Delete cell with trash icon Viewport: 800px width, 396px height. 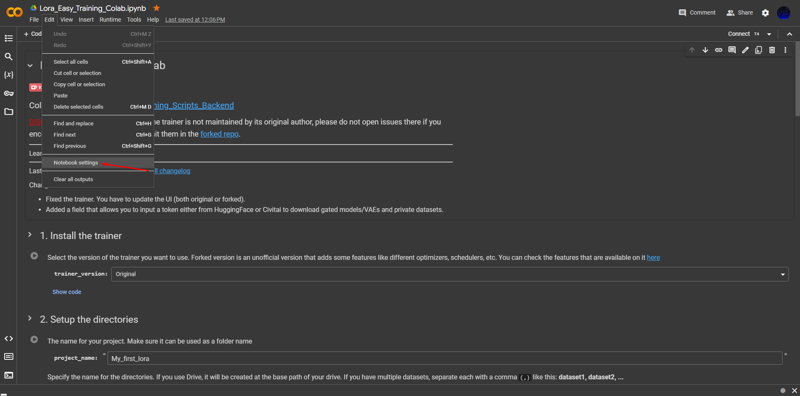coord(772,50)
